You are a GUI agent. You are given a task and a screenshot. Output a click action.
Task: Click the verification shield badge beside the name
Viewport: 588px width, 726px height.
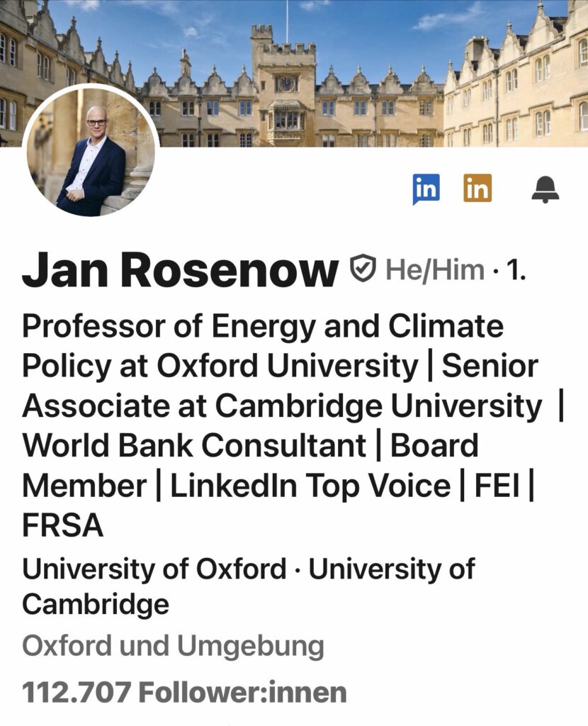362,269
